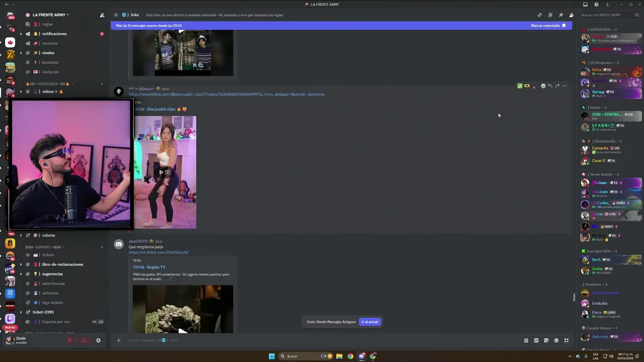Viewport: 644px width, 362px height.
Task: Add yellow heart reaction to message
Action: 527,86
